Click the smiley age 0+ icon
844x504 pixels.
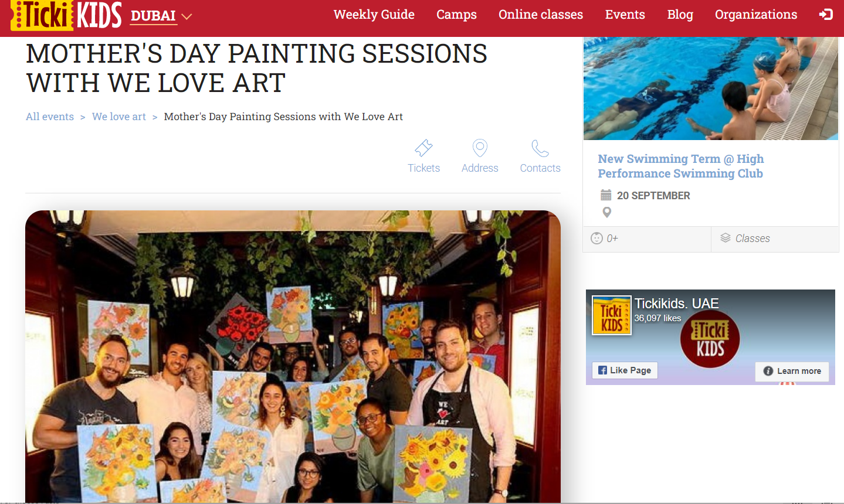tap(596, 238)
